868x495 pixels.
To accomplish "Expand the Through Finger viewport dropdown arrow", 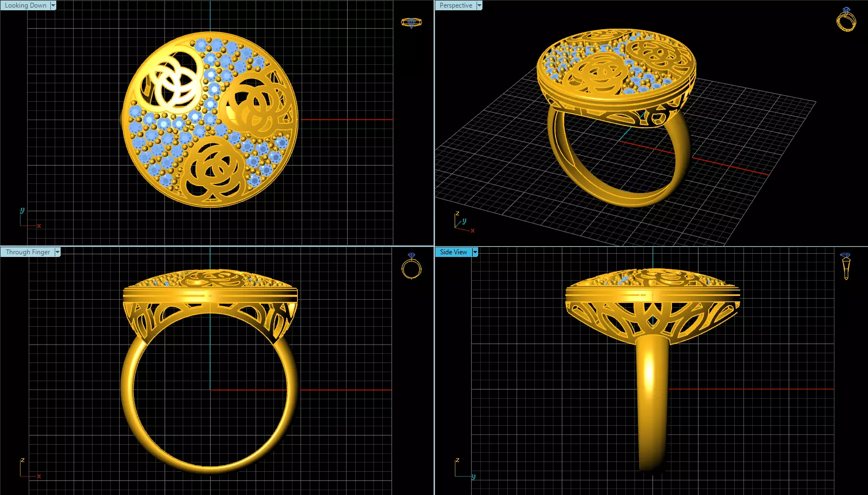I will pyautogui.click(x=57, y=252).
